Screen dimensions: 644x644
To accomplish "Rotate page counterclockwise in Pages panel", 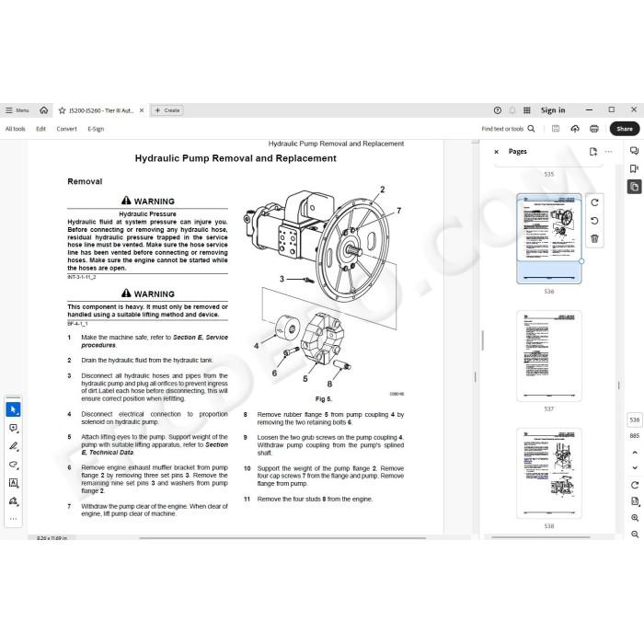I will 594,221.
